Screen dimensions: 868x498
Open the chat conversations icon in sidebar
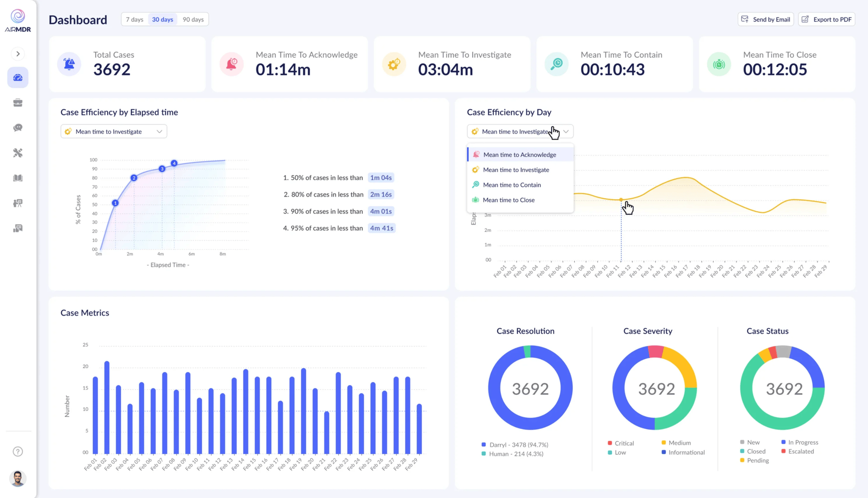pyautogui.click(x=18, y=127)
